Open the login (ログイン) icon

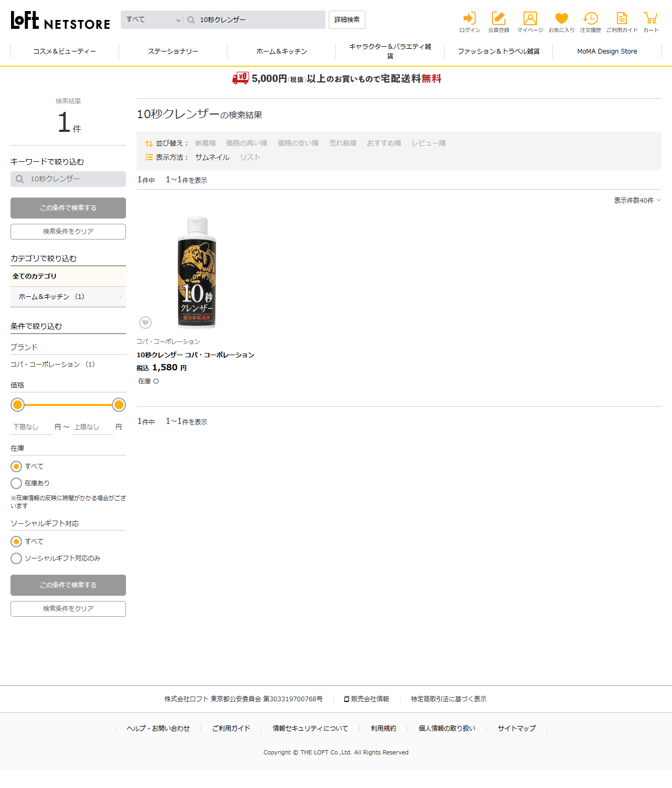tap(469, 22)
